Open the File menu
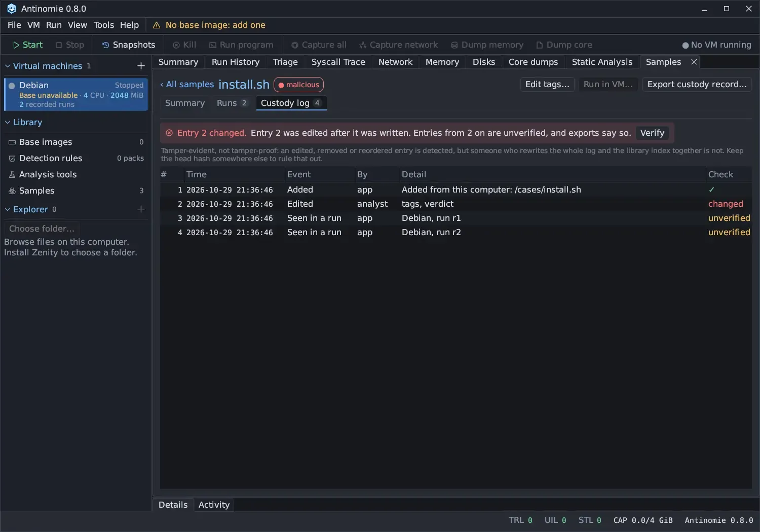This screenshot has height=532, width=760. (14, 25)
